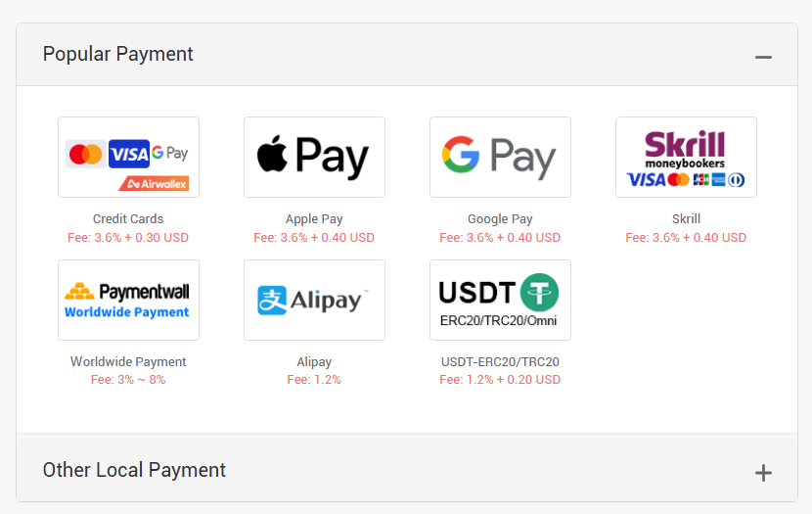Click the Popular Payment section header

[x=118, y=54]
